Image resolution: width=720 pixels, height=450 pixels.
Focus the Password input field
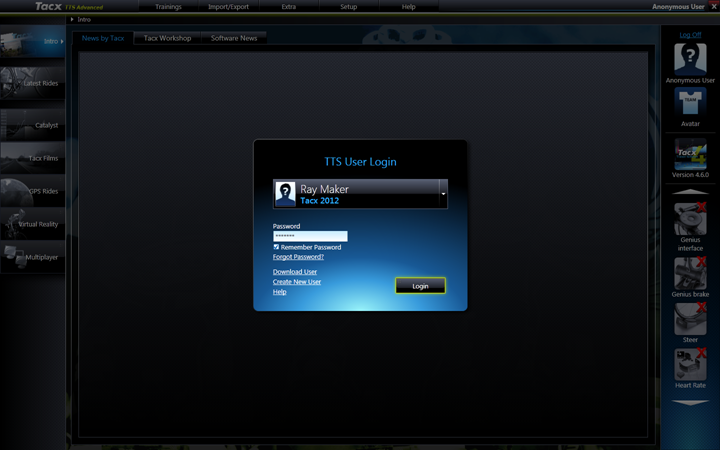pos(310,236)
